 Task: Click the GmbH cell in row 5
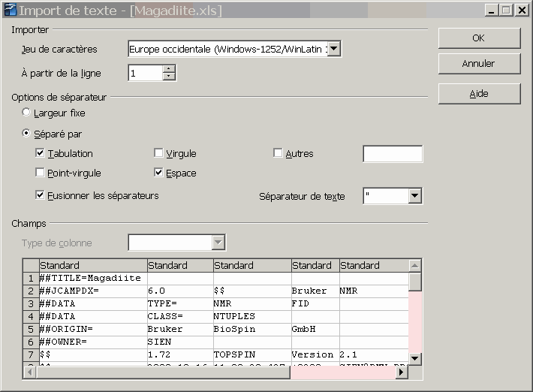(315, 329)
